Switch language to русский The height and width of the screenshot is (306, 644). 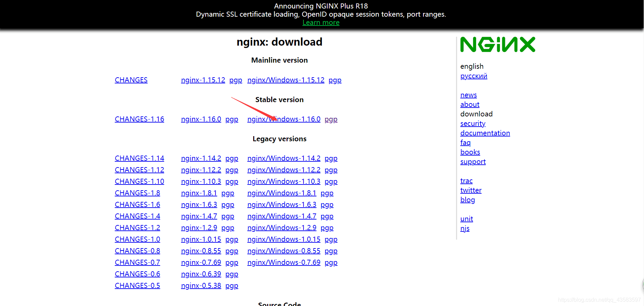[x=474, y=76]
